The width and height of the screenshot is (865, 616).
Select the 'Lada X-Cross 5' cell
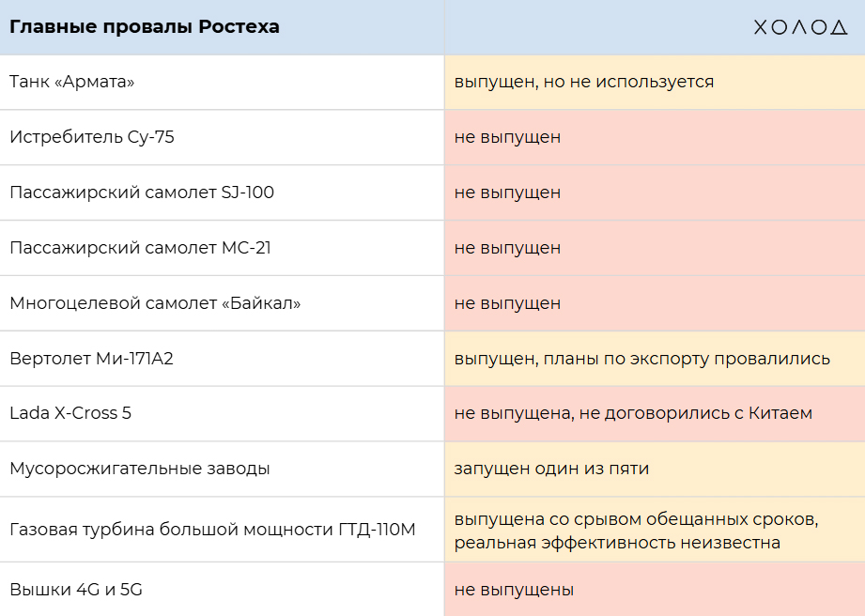click(x=70, y=413)
